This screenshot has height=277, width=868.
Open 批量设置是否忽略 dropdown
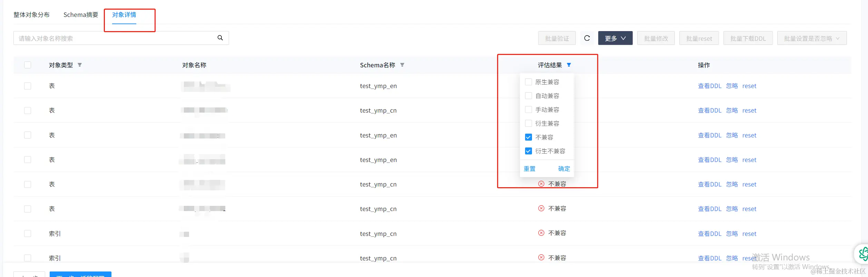(812, 38)
